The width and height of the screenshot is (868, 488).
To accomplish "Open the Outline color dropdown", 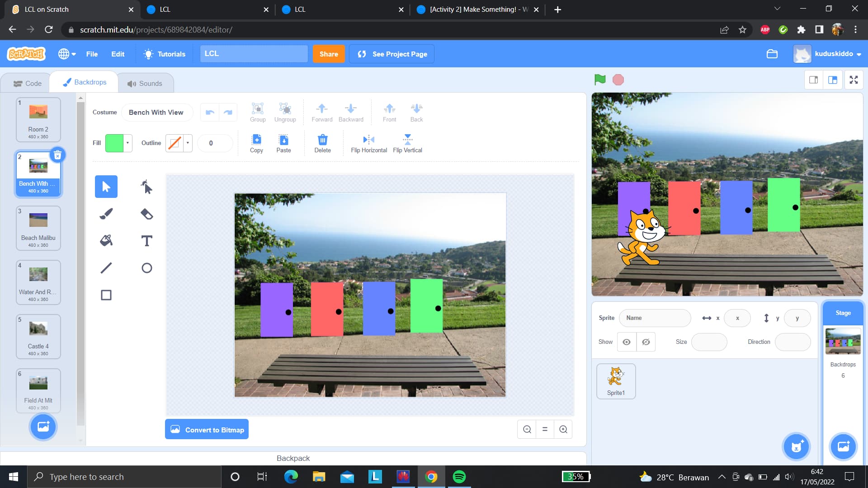I will pos(188,143).
